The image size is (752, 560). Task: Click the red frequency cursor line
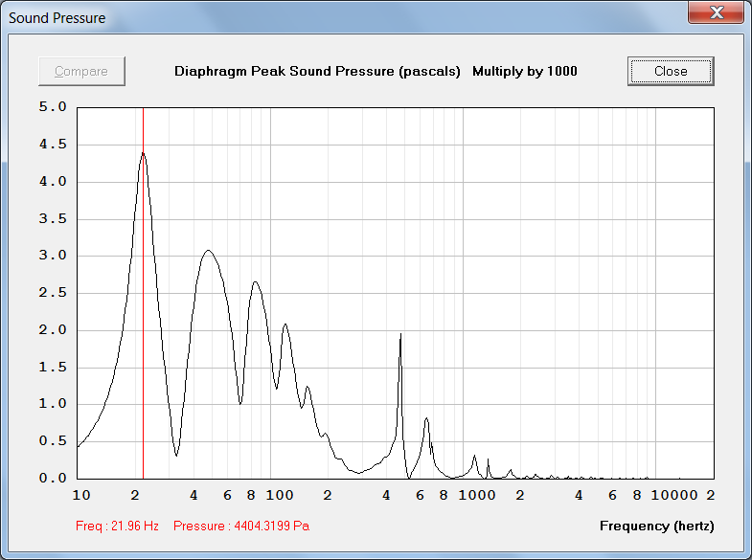tap(143, 293)
